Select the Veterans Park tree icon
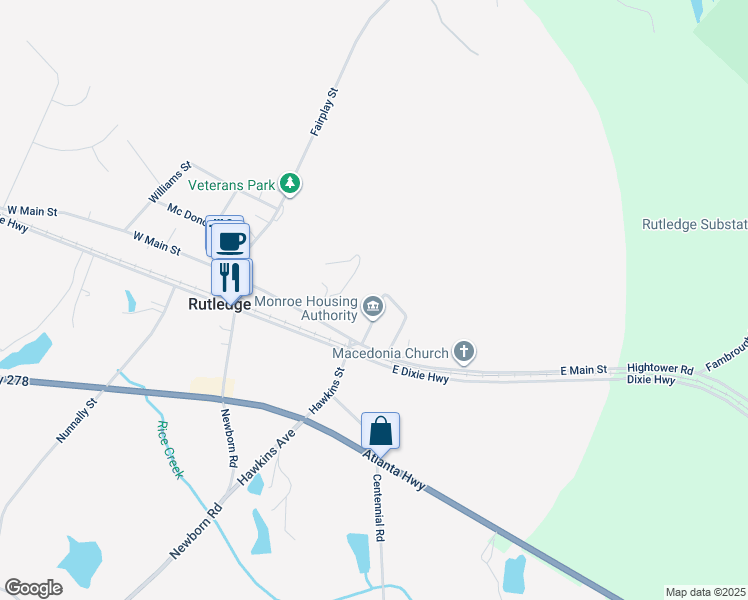The height and width of the screenshot is (600, 748). [x=290, y=184]
